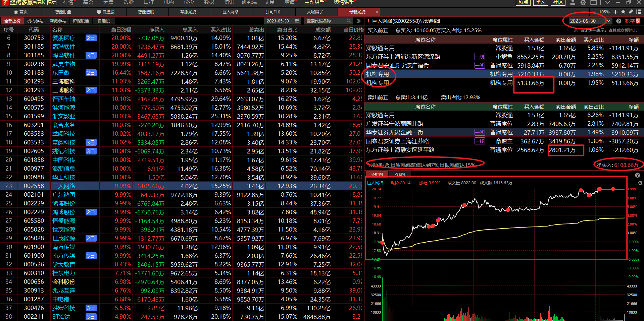This screenshot has width=644, height=321.
Task: Open the detail date dropdown arrow
Action: [x=608, y=21]
